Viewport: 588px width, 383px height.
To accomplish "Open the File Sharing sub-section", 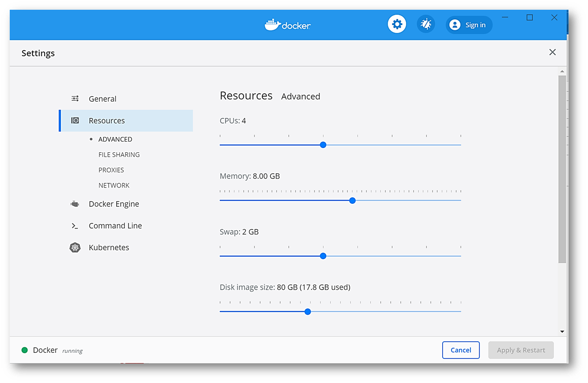I will coord(119,155).
